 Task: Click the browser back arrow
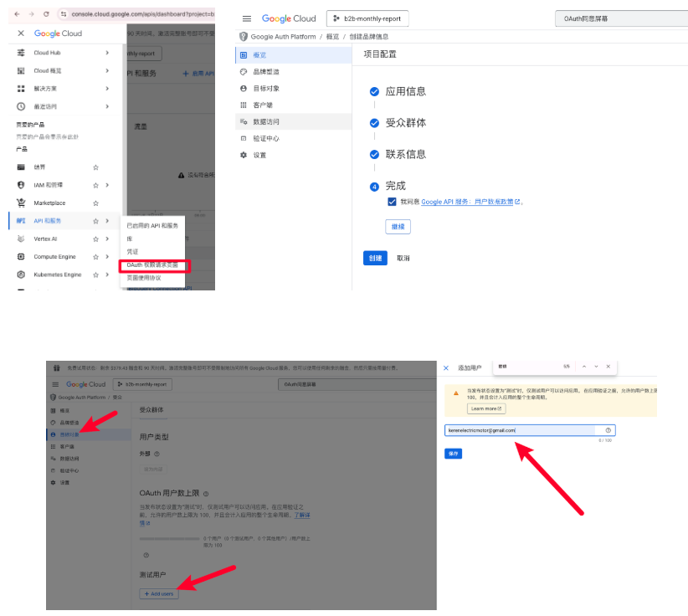(x=17, y=14)
